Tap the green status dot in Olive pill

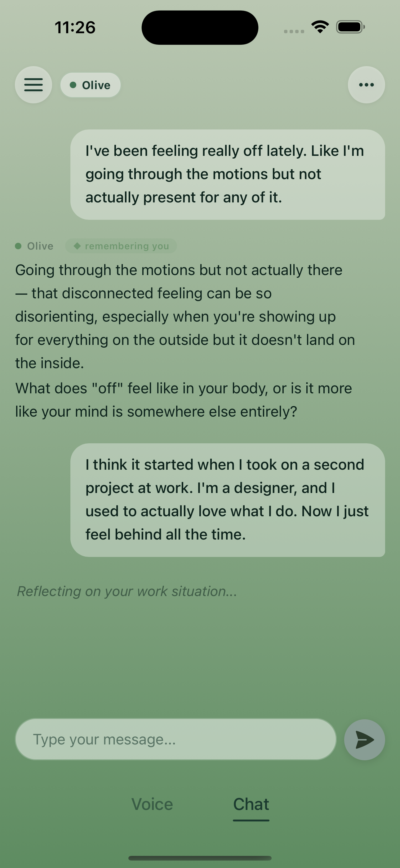(73, 85)
